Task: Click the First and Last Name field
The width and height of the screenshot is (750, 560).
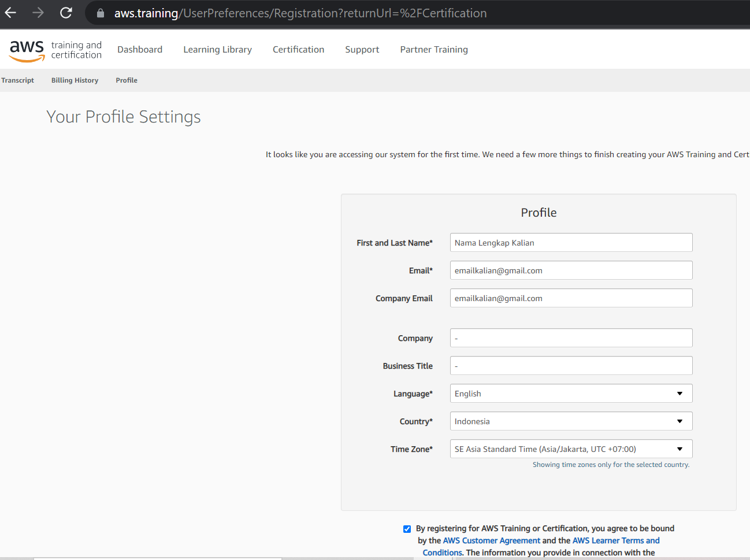Action: click(571, 243)
